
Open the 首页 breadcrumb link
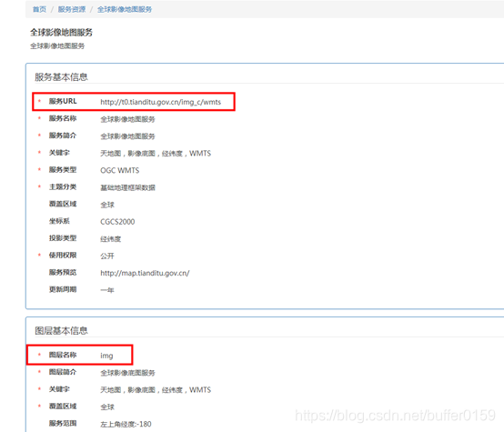[39, 9]
